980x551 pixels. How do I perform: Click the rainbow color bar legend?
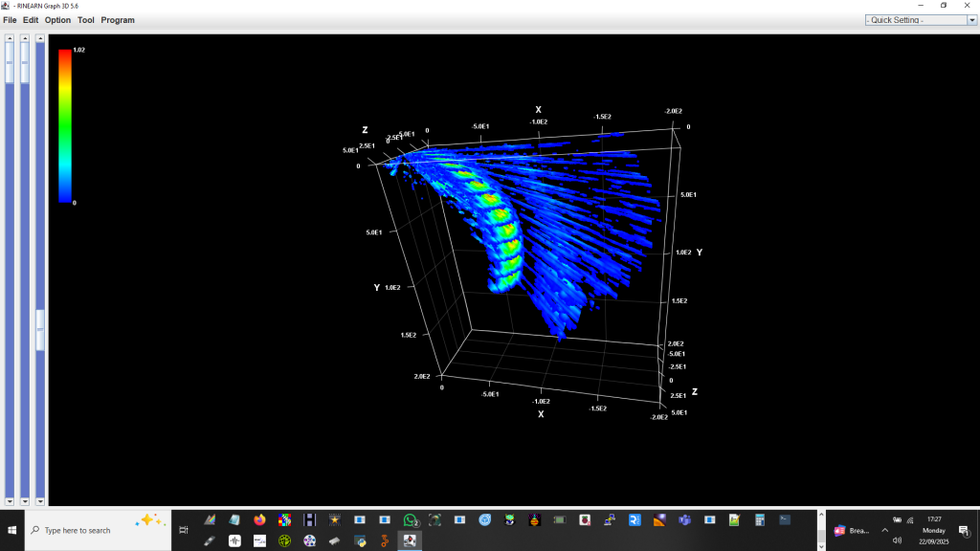[65, 124]
